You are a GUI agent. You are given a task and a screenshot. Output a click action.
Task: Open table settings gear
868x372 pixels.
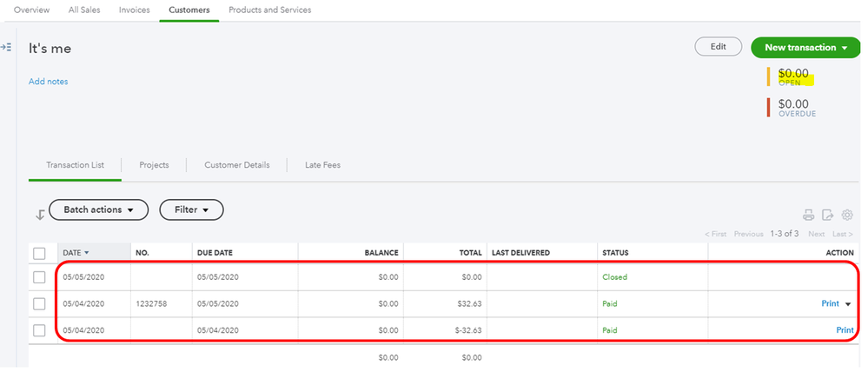(x=847, y=215)
